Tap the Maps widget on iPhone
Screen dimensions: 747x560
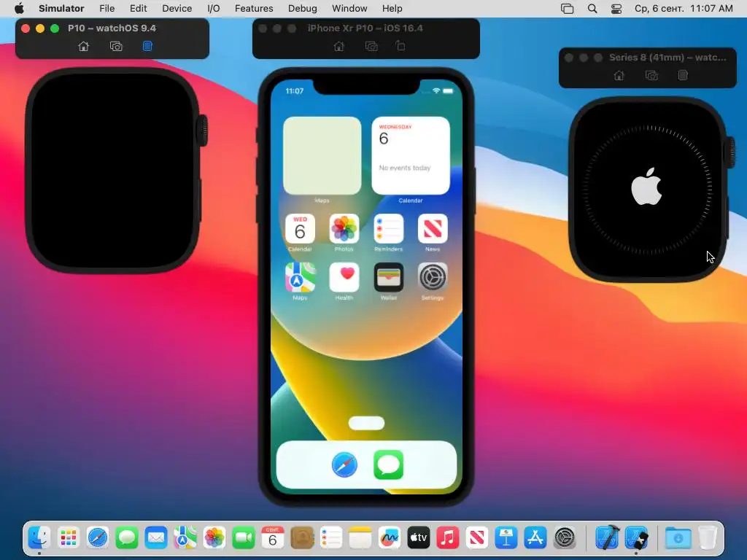coord(322,156)
